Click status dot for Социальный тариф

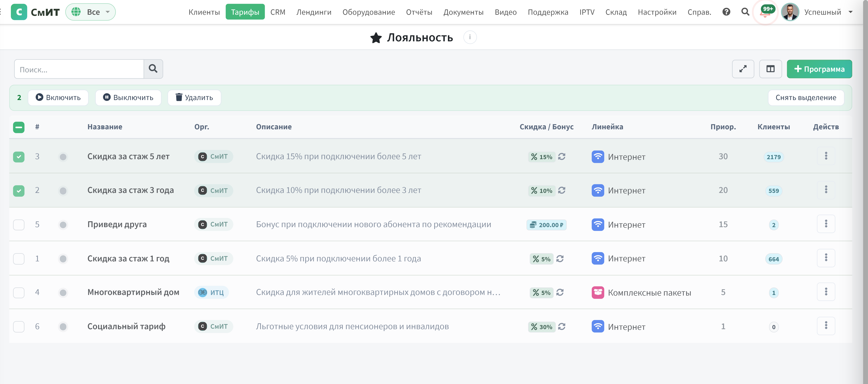pyautogui.click(x=63, y=327)
